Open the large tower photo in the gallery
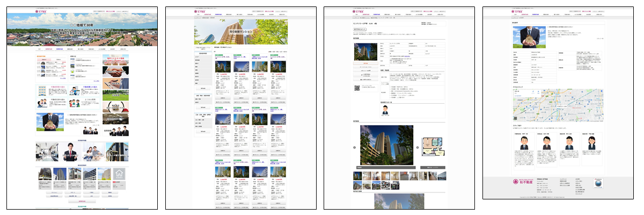644x215 pixels. (x=386, y=146)
